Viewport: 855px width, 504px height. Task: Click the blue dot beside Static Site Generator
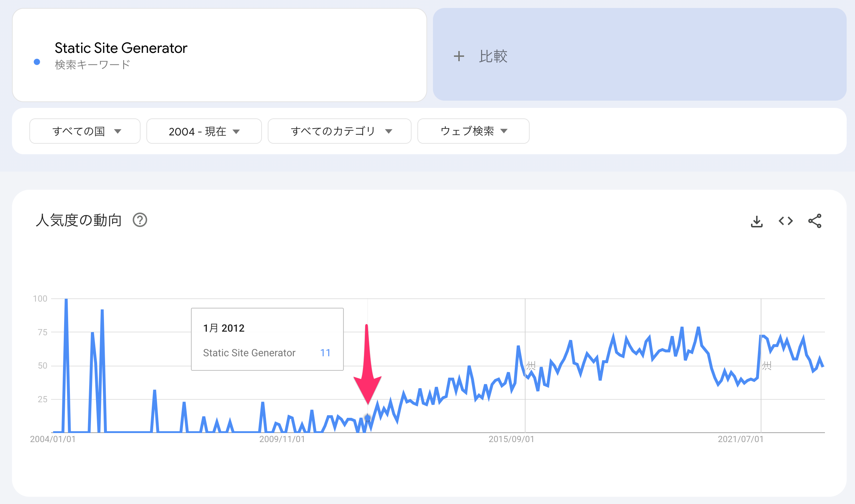click(x=37, y=62)
